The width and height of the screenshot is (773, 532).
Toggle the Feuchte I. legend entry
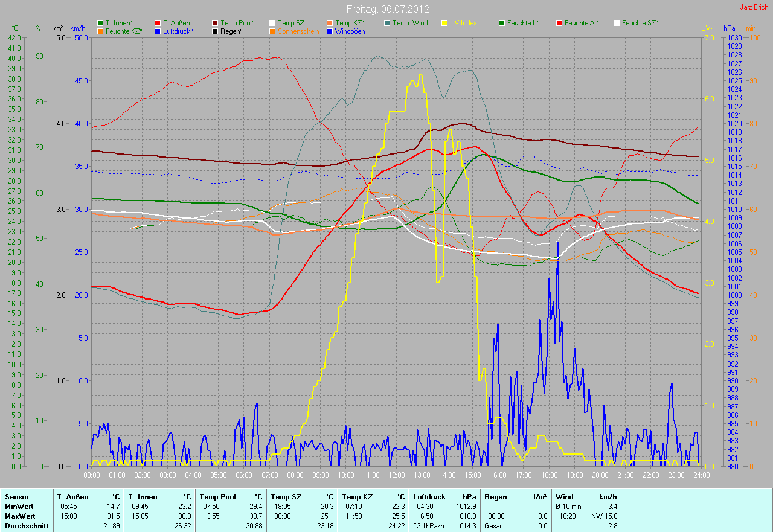tap(523, 23)
